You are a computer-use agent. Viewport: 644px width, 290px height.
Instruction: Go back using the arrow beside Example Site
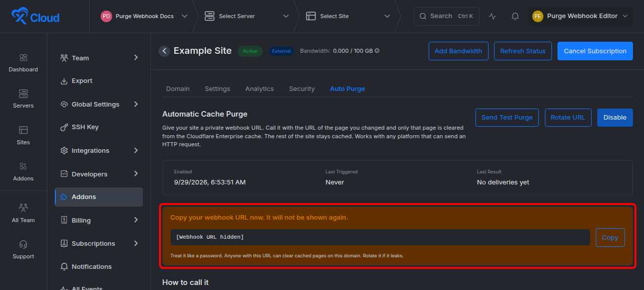coord(164,51)
